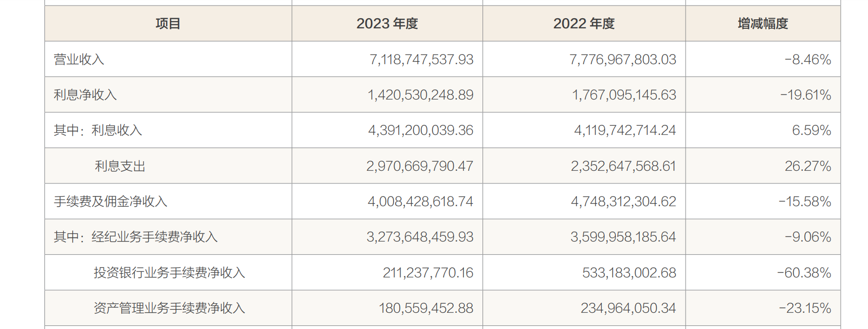Select the 增减幅度 column header
868x329 pixels.
pyautogui.click(x=762, y=24)
